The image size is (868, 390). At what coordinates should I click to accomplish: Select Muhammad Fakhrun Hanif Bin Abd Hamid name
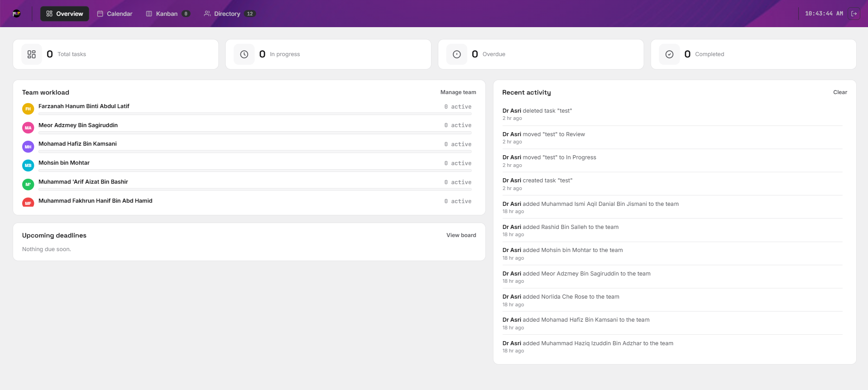(x=95, y=201)
